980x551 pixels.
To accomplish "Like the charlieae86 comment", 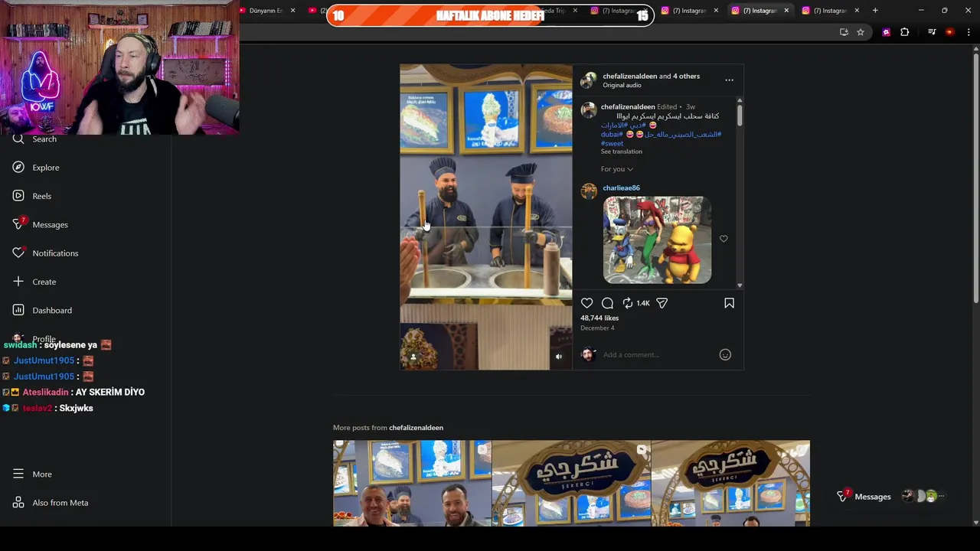I will (x=724, y=239).
